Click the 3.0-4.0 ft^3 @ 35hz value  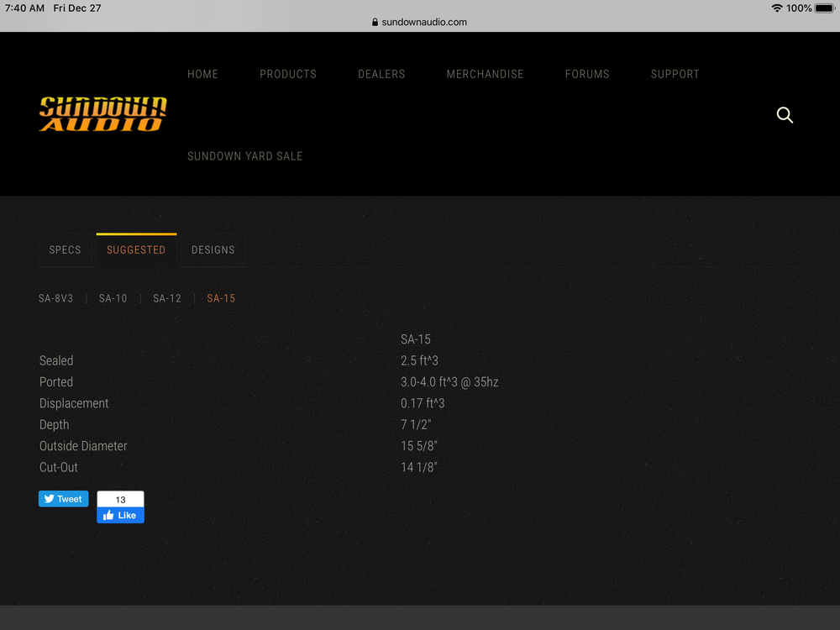pos(449,382)
